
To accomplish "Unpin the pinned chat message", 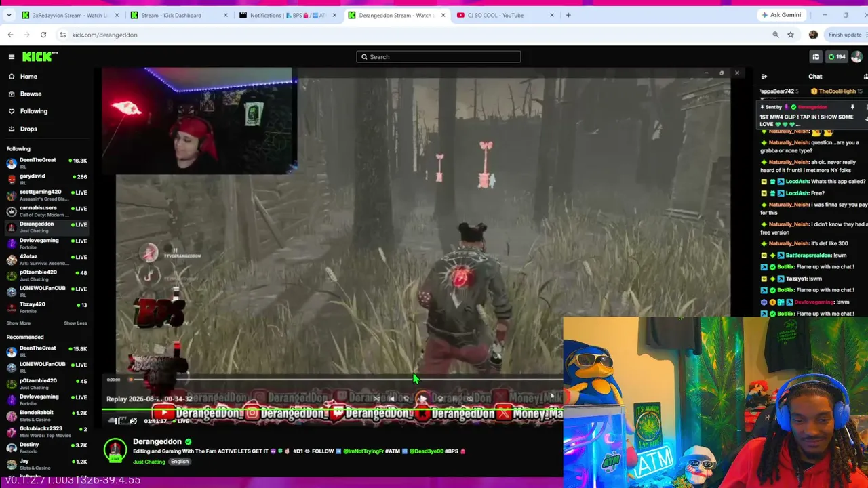I will click(852, 107).
